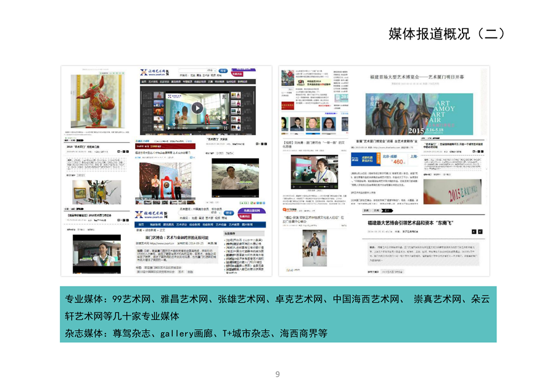Open the colorful bull sculpture photo
Image resolution: width=555 pixels, height=392 pixels.
[94, 103]
